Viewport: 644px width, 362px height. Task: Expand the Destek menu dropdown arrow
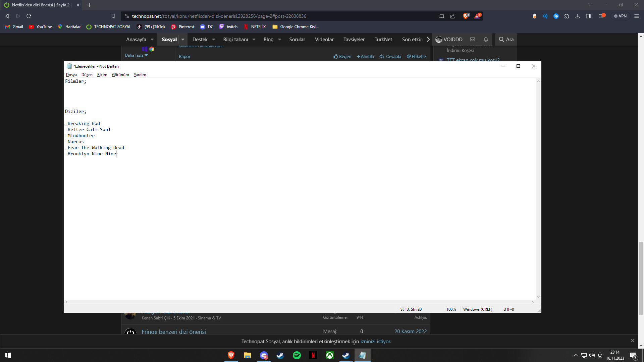point(214,40)
